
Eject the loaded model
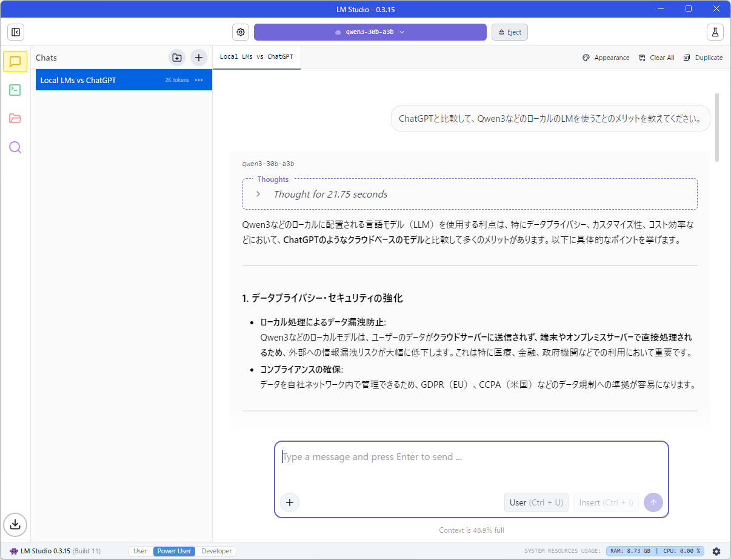(510, 32)
